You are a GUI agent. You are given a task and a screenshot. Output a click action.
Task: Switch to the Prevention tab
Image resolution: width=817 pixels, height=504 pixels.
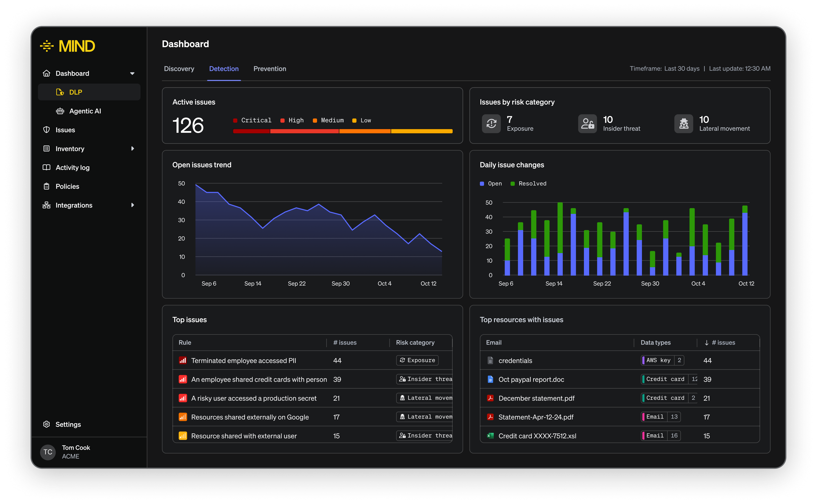coord(270,69)
